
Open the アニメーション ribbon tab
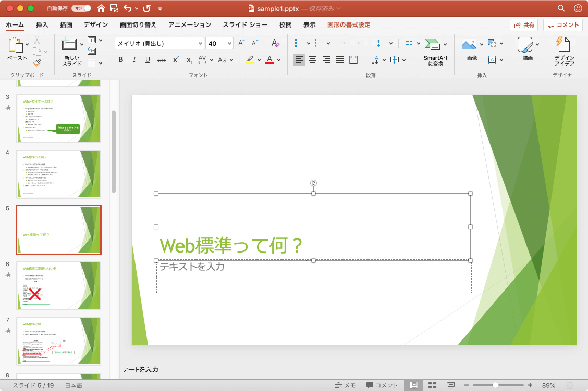(190, 24)
